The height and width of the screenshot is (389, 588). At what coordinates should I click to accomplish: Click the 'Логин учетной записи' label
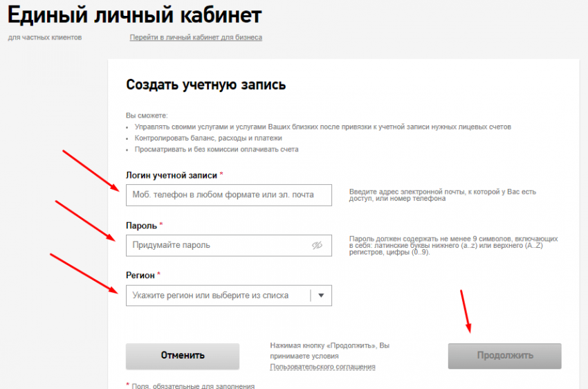[172, 175]
